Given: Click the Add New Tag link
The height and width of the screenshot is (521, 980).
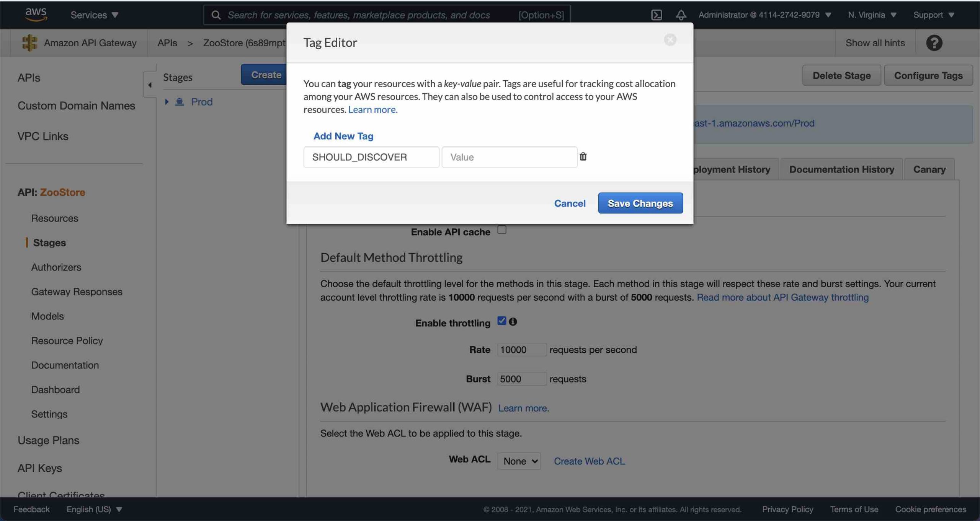Looking at the screenshot, I should pos(343,136).
